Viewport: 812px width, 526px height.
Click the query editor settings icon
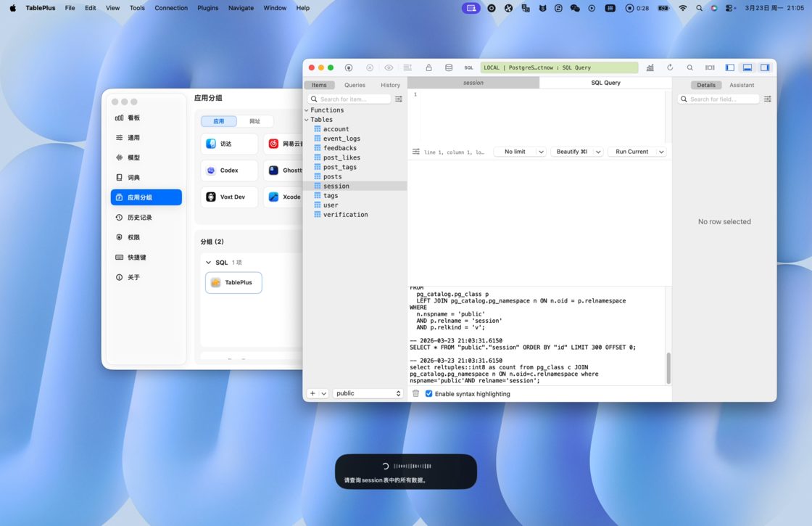tap(416, 152)
